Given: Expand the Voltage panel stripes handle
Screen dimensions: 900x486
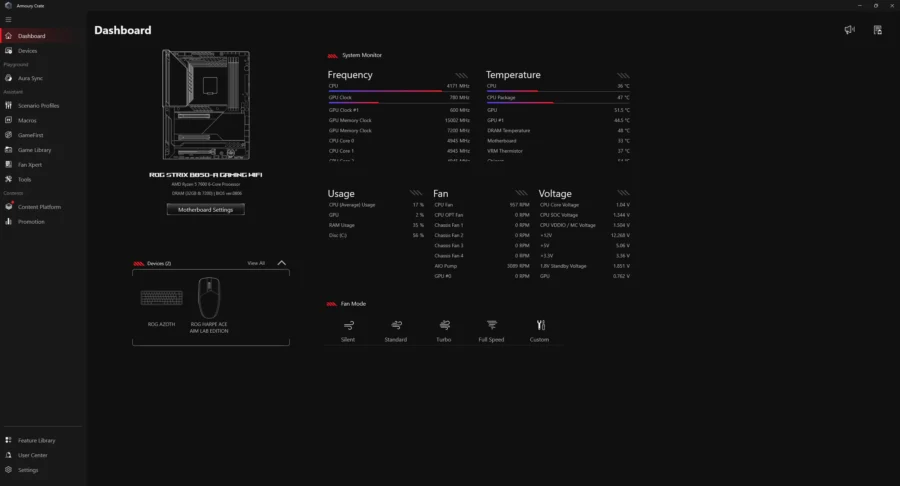Looking at the screenshot, I should [x=623, y=193].
